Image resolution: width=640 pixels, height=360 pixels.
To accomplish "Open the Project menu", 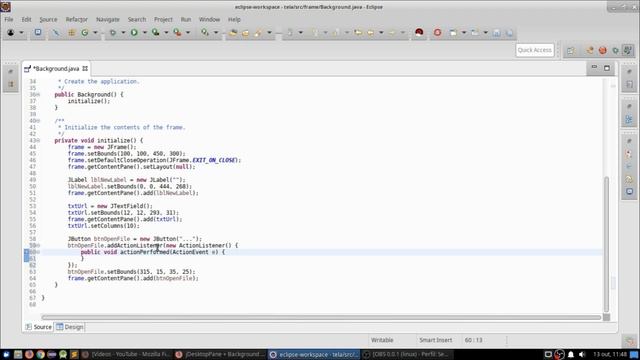I will [163, 19].
